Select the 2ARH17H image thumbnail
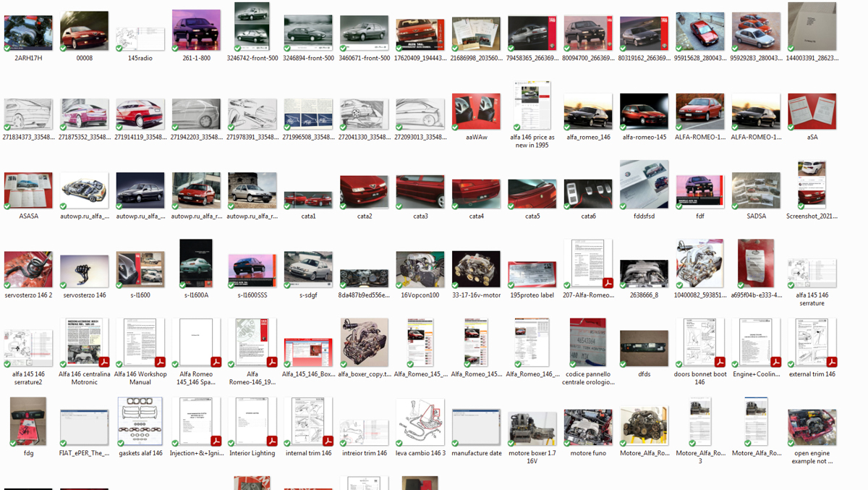868x490 pixels. point(28,33)
